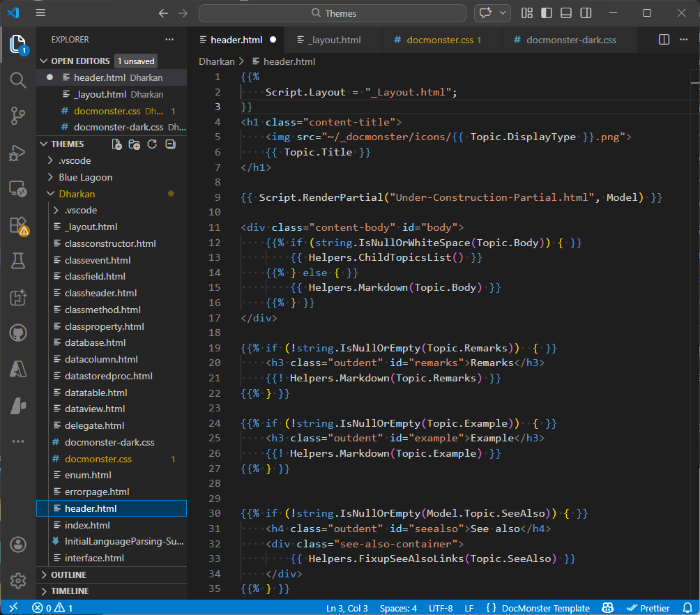Open the Source Control view
Screen dimensions: 700x615
click(x=18, y=116)
